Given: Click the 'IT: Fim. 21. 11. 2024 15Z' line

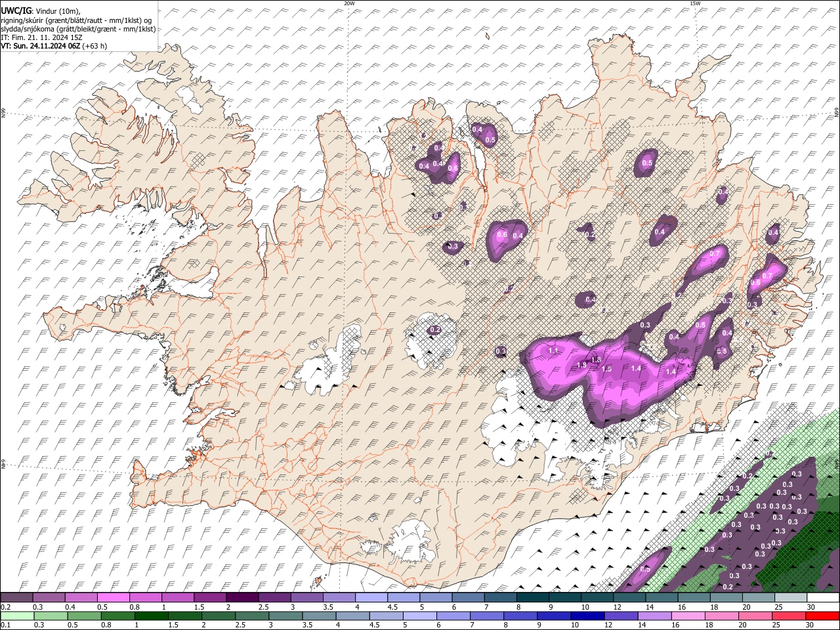Looking at the screenshot, I should (41, 37).
